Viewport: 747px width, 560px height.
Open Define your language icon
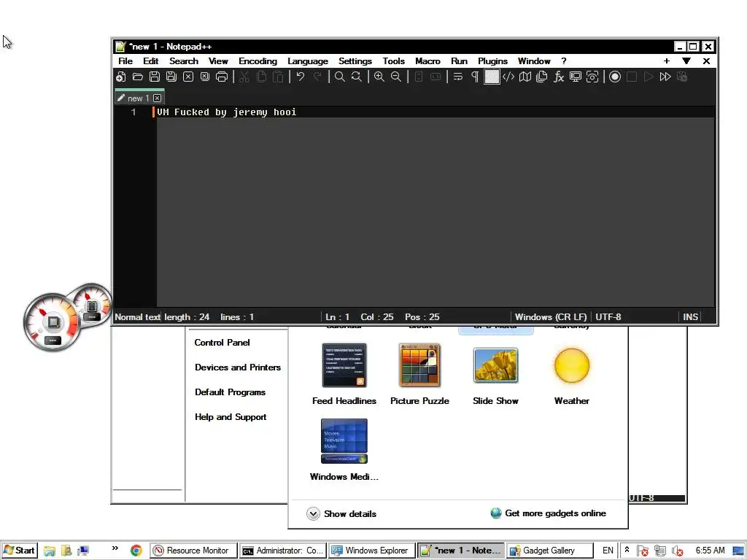(508, 77)
